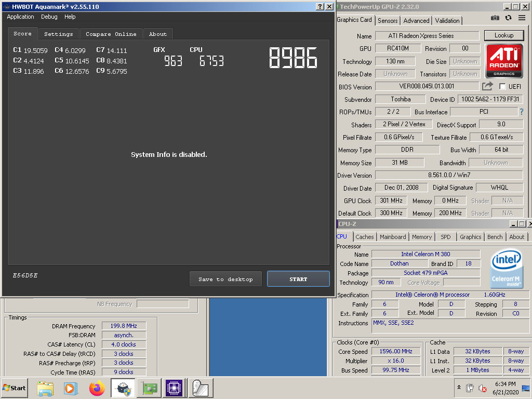Open the Aquamark Help menu

(70, 17)
